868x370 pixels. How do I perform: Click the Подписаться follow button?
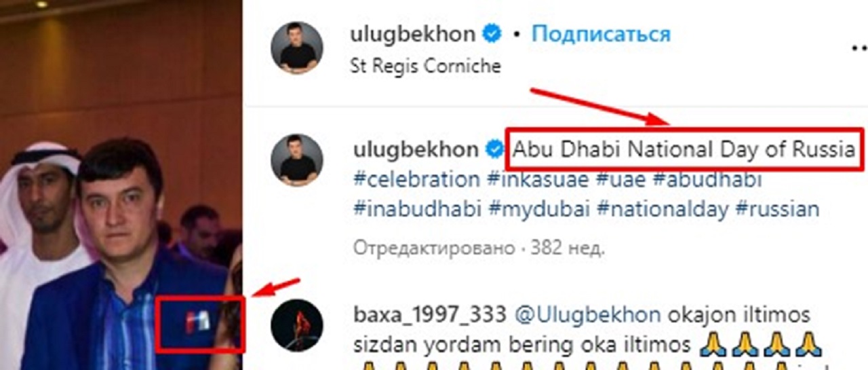[601, 35]
